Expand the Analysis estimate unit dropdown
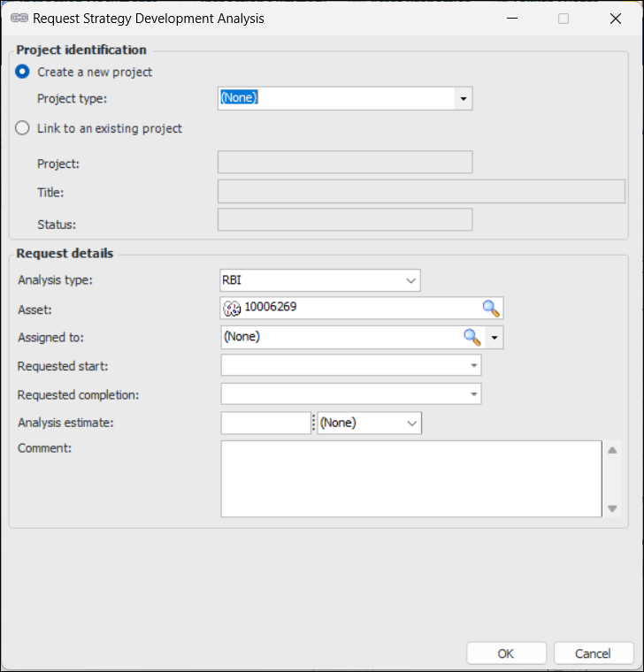Screen dimensions: 644x672 411,424
